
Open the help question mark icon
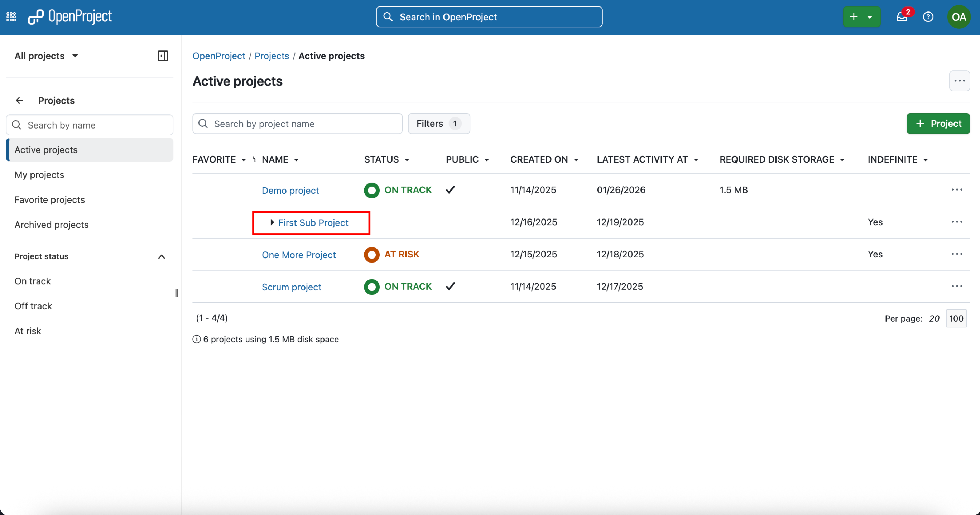tap(928, 17)
